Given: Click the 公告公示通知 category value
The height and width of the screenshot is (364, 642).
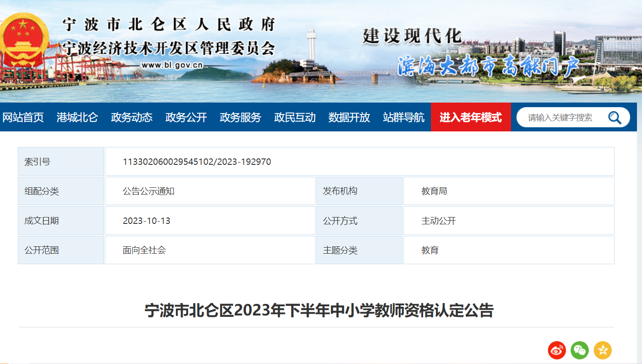Looking at the screenshot, I should pos(148,191).
